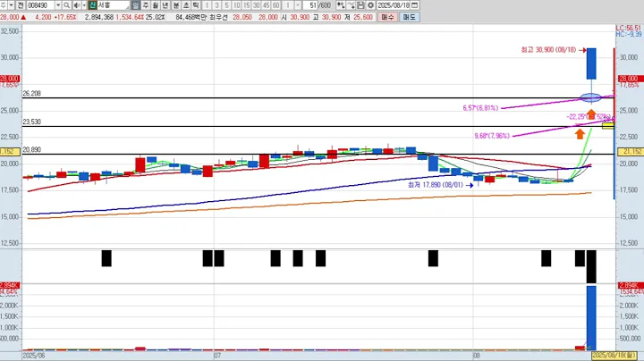Viewport: 644px width, 361px height.
Task: Click the green 신 badge before stock name
Action: click(x=92, y=5)
